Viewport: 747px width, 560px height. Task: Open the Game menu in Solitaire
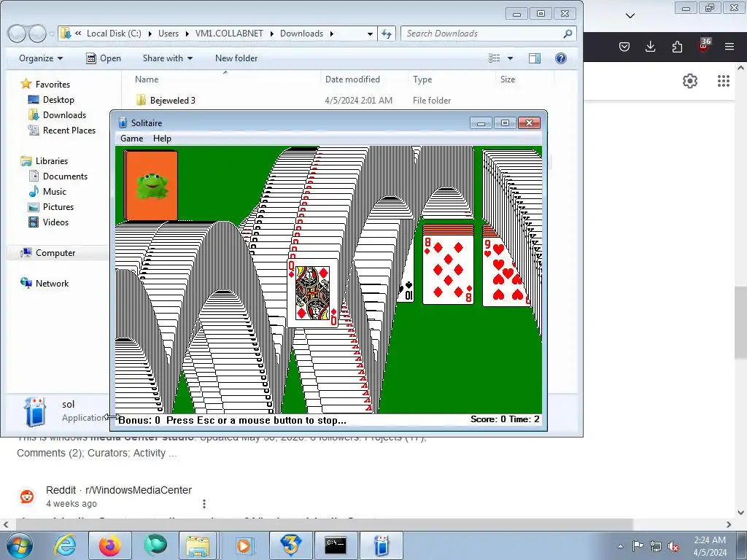pyautogui.click(x=131, y=139)
